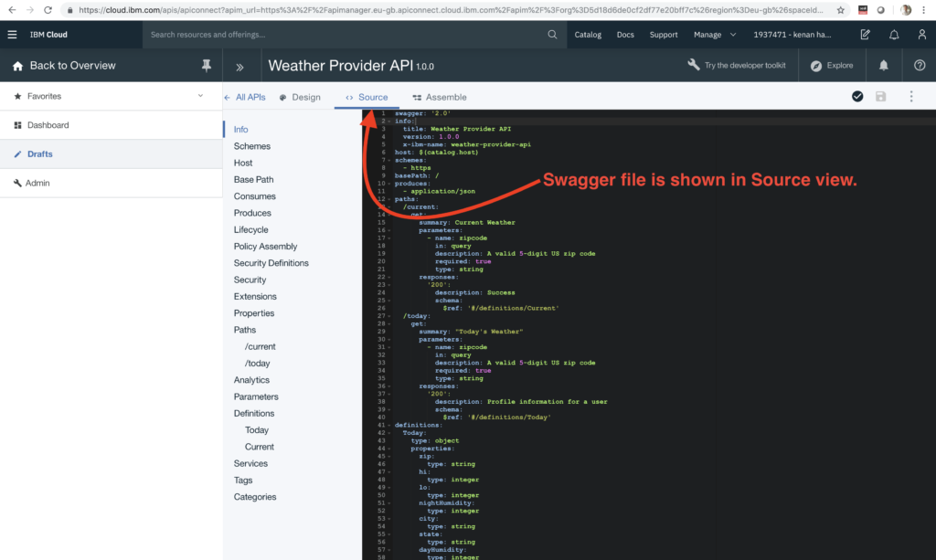
Task: Expand the Favorites section chevron
Action: 200,96
